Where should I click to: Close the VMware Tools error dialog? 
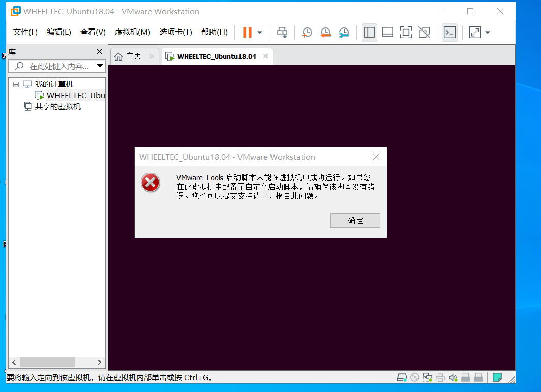pos(376,157)
